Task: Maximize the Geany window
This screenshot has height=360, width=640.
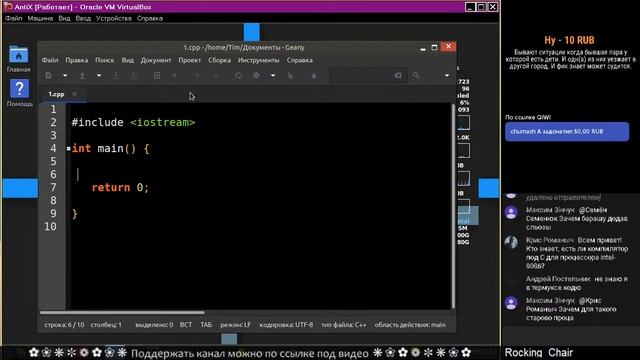Action: pos(434,47)
